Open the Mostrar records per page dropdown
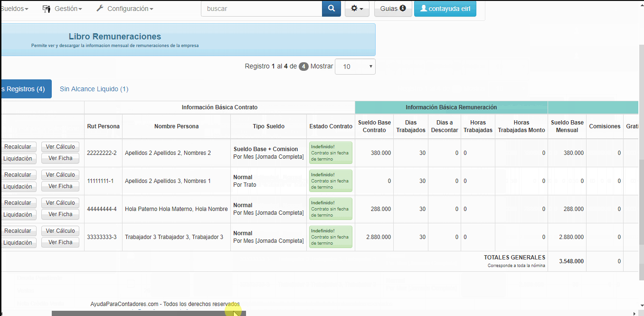The height and width of the screenshot is (316, 644). click(x=355, y=67)
